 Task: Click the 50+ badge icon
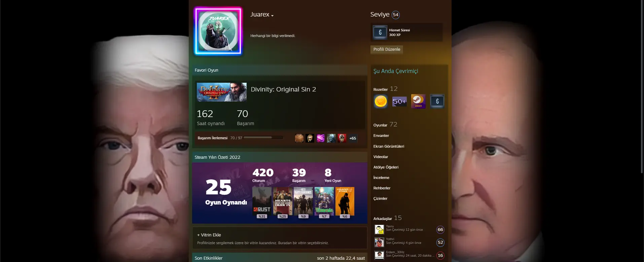(399, 101)
